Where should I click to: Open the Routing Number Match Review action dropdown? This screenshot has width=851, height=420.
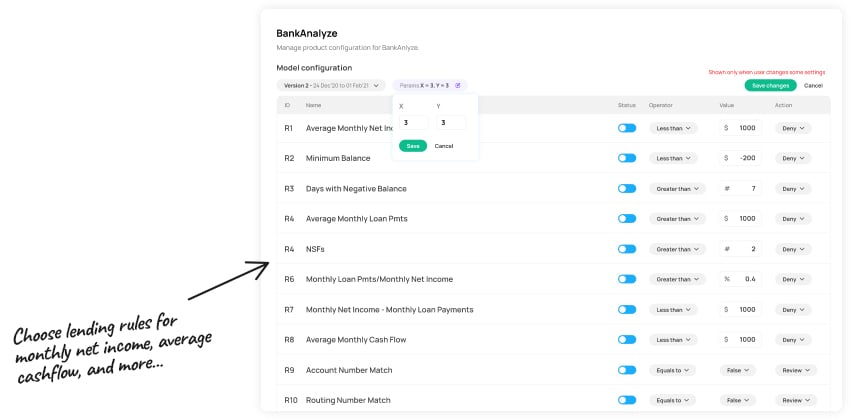point(796,400)
